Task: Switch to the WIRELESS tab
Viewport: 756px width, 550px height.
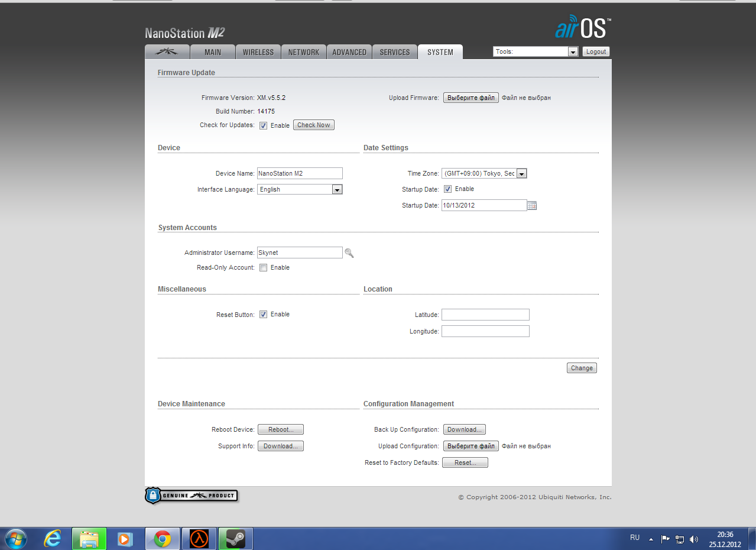Action: (x=258, y=52)
